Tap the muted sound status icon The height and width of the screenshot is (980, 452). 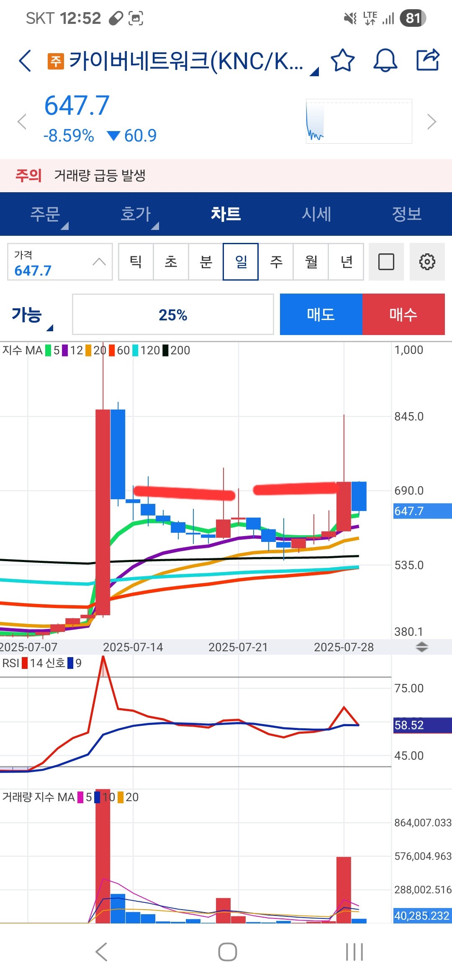pos(350,18)
